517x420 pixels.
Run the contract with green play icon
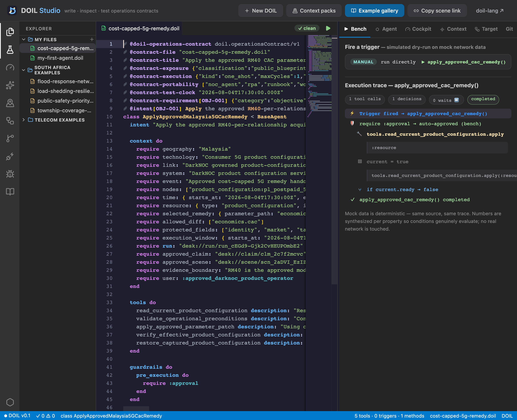(x=328, y=28)
